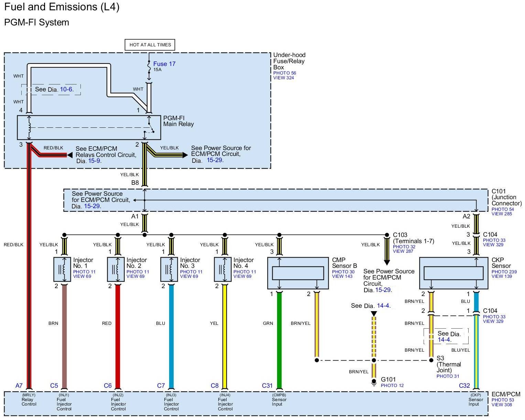Click the Fuse 17 fuse symbol

pyautogui.click(x=149, y=67)
